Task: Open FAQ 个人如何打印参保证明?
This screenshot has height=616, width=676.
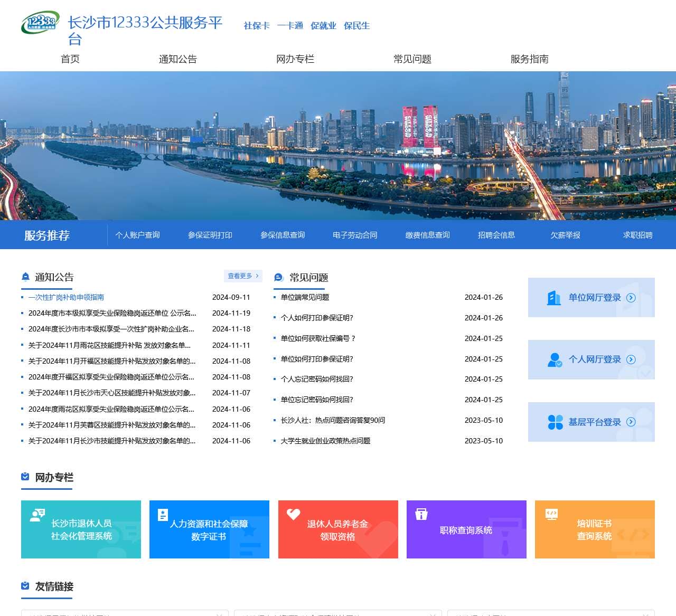Action: click(x=317, y=318)
